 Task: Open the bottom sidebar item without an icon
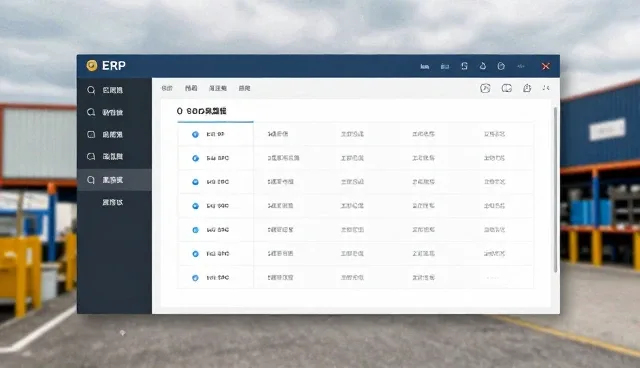[x=114, y=202]
